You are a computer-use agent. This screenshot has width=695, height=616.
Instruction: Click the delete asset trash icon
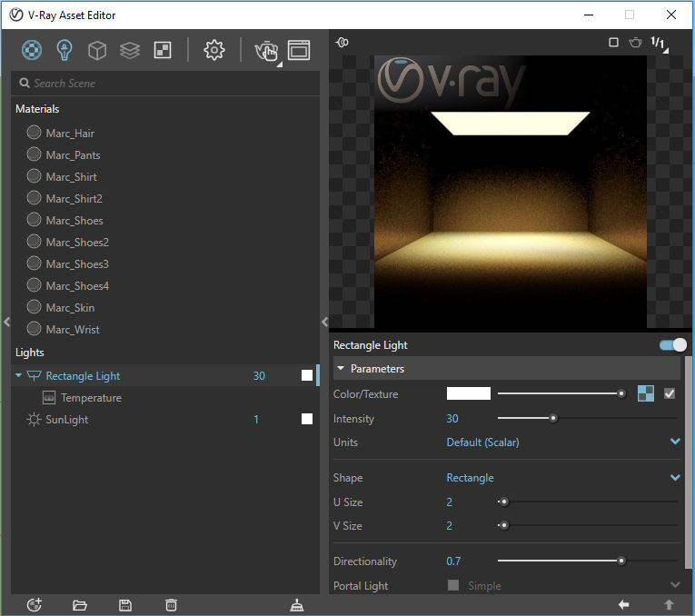click(171, 605)
